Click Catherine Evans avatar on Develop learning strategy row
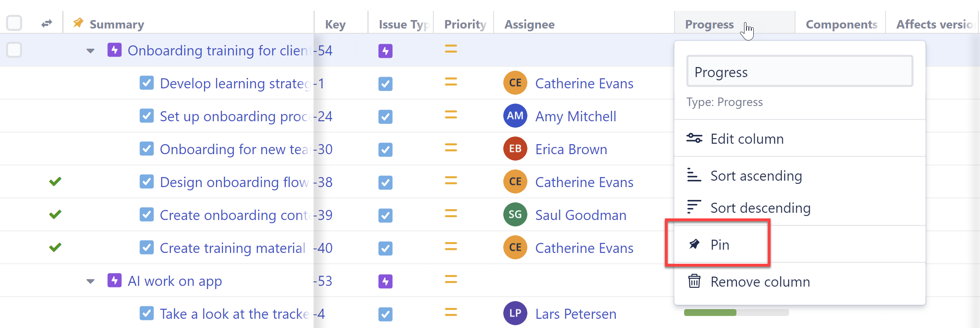The width and height of the screenshot is (980, 328). coord(515,83)
